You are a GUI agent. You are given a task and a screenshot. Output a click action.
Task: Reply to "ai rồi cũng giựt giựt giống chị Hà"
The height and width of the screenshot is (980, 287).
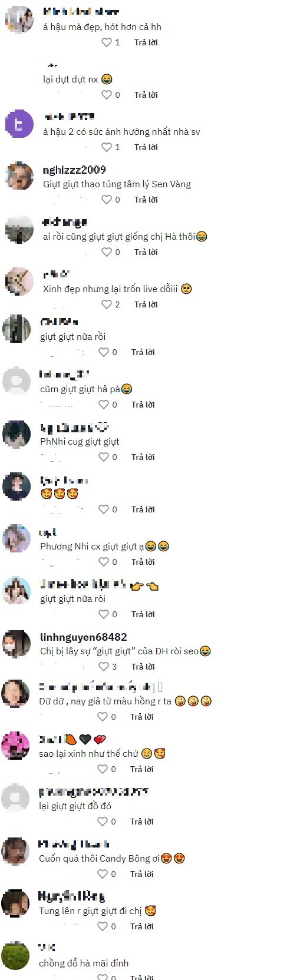click(x=146, y=252)
